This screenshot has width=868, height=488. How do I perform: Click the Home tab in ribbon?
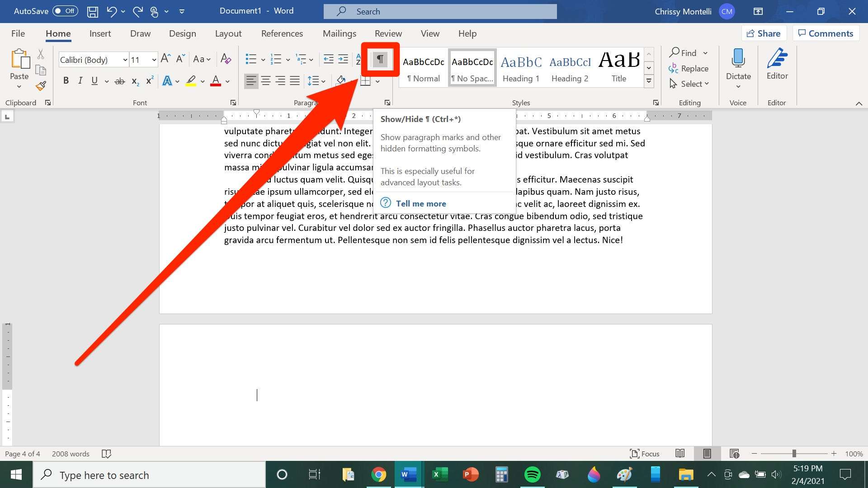coord(58,33)
